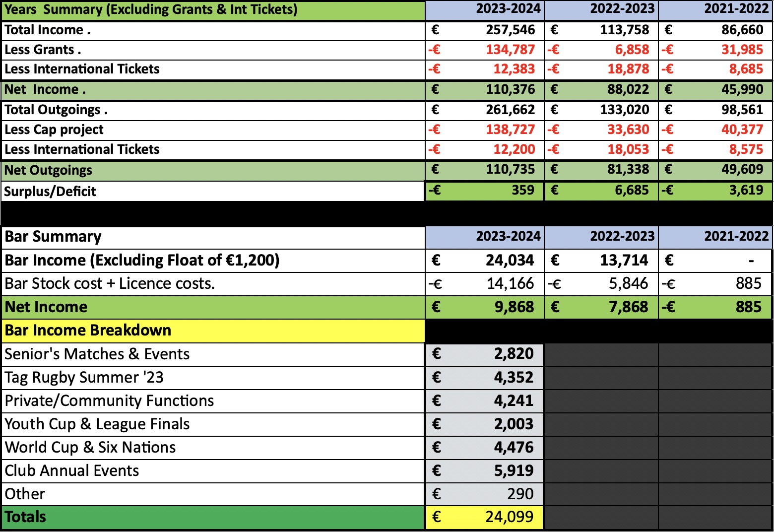Click the 'Surplus/Deficit' row label
This screenshot has height=532, width=774.
pos(50,192)
